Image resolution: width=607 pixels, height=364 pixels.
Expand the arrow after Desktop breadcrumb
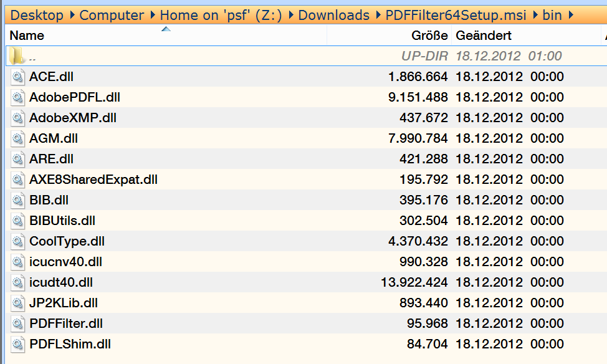72,16
